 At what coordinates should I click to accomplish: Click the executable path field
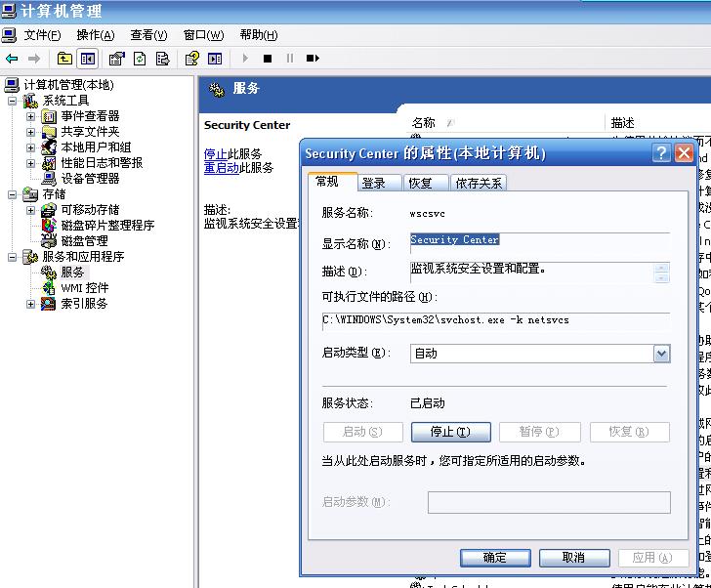[x=496, y=320]
